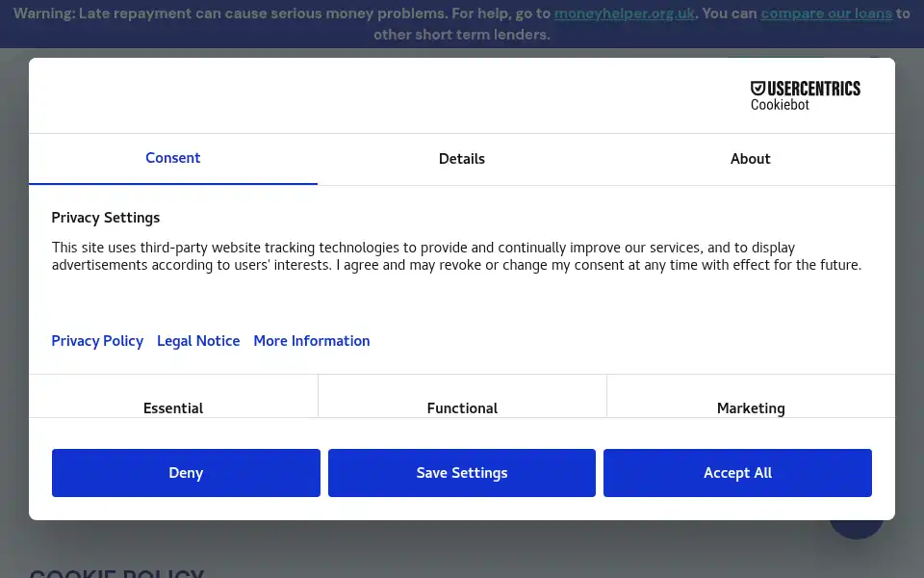Open the Privacy Policy link
Viewport: 924px width, 578px height.
coord(97,341)
